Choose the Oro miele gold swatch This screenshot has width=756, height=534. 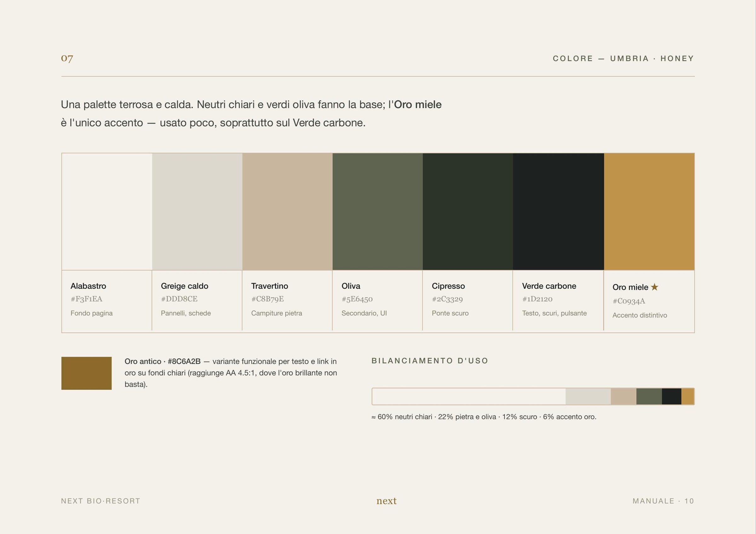[649, 212]
